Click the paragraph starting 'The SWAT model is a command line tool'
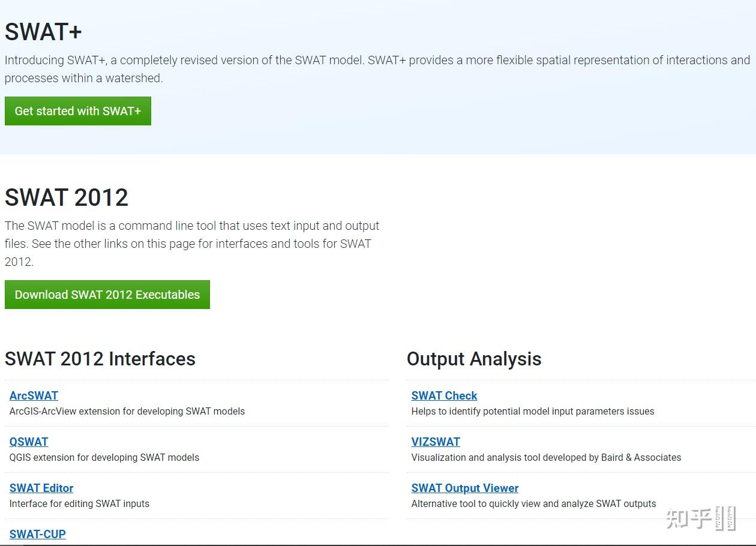This screenshot has width=756, height=546. point(192,244)
